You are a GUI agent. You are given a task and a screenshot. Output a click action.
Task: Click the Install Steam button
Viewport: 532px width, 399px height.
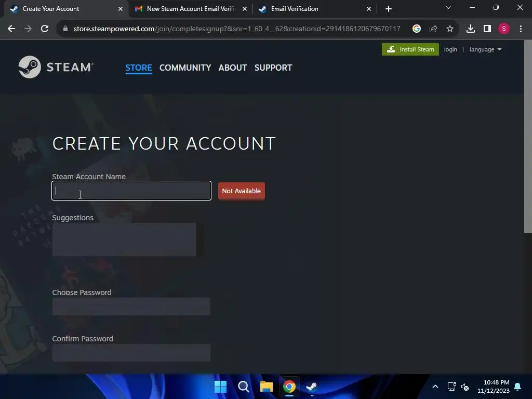(x=410, y=49)
